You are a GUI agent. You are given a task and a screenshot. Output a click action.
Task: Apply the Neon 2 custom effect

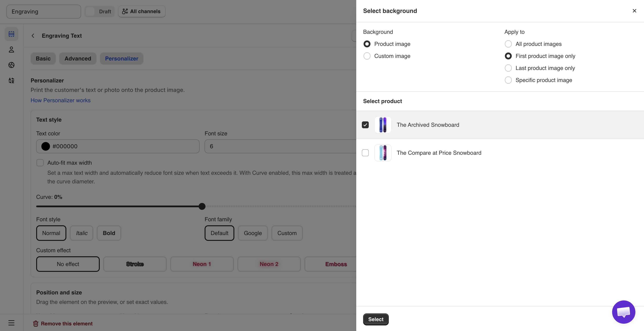pos(269,264)
